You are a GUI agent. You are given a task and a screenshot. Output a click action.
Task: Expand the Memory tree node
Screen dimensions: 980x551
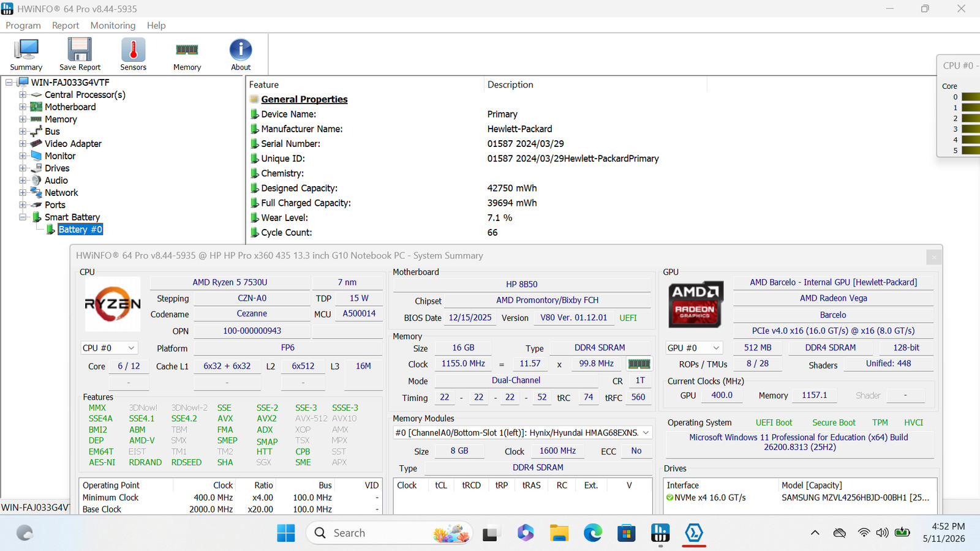point(23,119)
